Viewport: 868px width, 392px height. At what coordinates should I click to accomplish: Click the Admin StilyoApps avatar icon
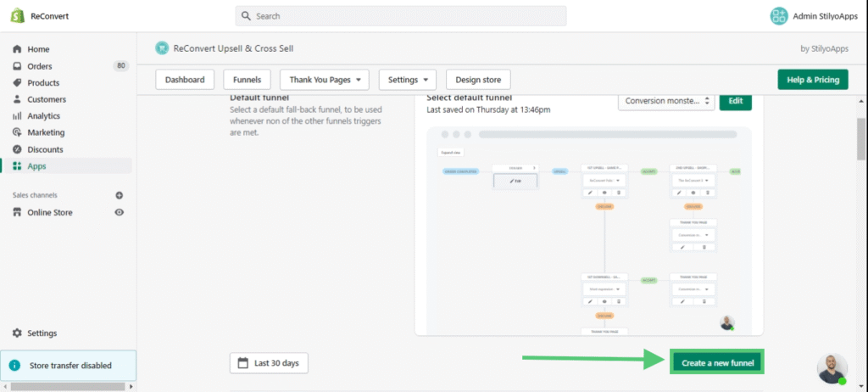pos(779,16)
